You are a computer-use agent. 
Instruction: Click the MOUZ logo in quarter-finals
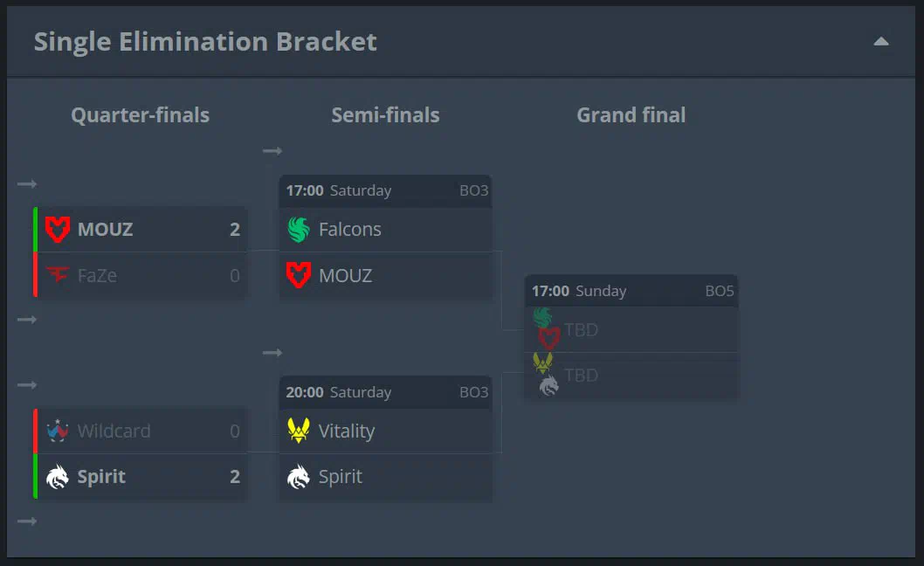[x=58, y=230]
